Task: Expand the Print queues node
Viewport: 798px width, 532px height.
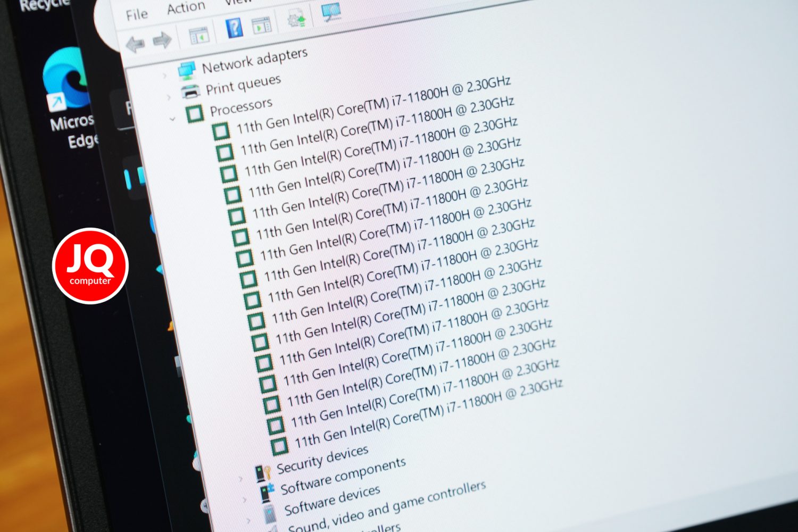Action: coord(169,97)
